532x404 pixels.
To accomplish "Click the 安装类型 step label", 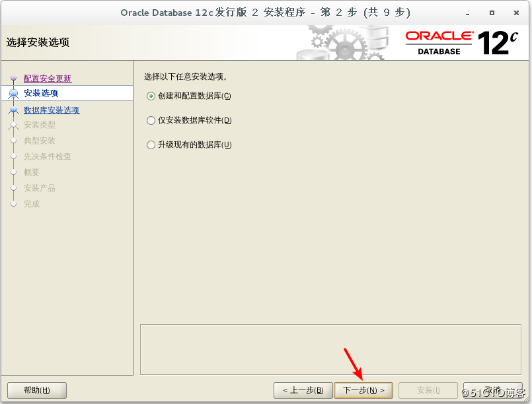I will [40, 125].
